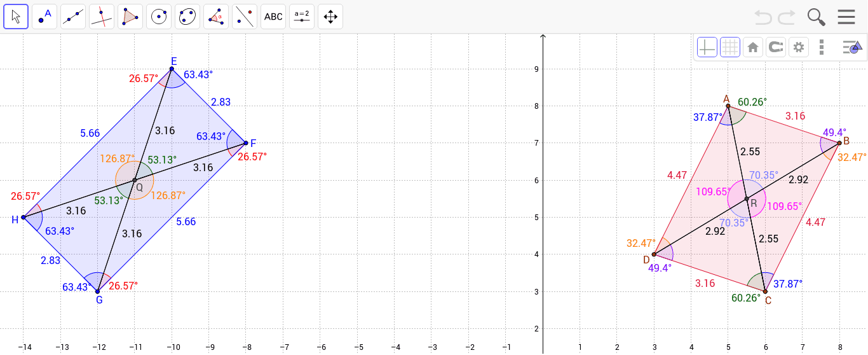Screen dimensions: 868x355
Task: Reset view with the home button
Action: click(753, 47)
